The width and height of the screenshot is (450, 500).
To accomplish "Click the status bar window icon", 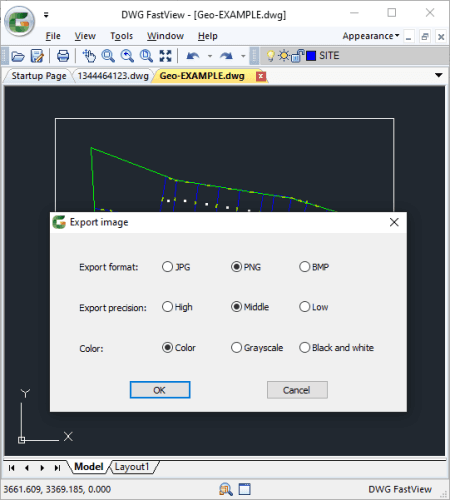I will tap(245, 489).
